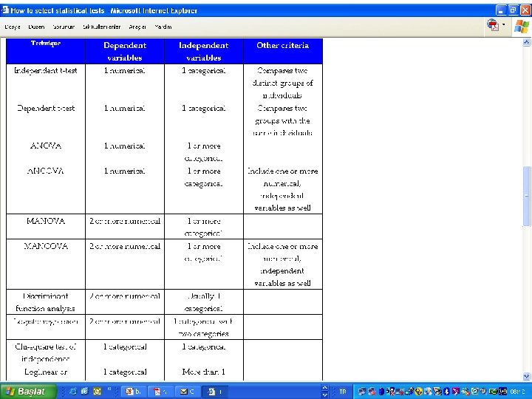
Task: Click the page scrollbar up arrow
Action: (526, 42)
